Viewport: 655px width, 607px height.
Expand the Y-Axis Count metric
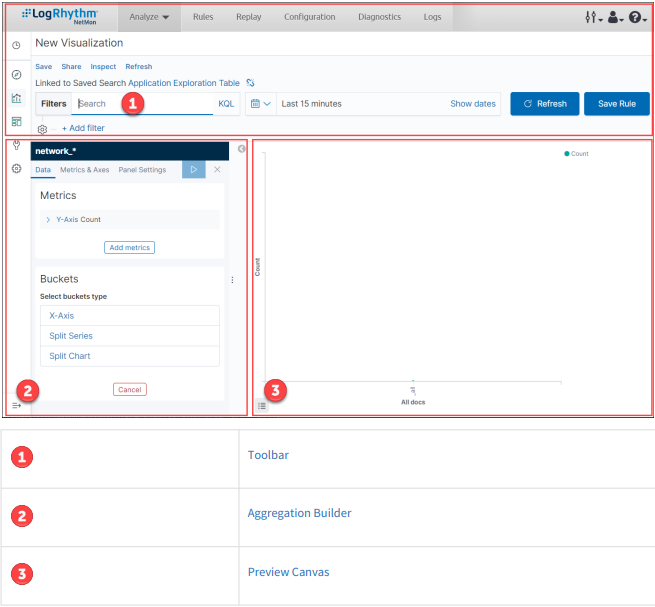47,219
